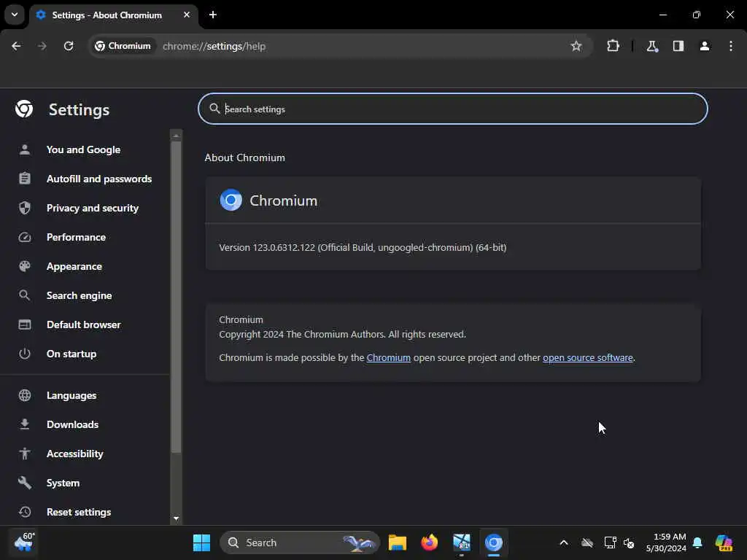Open Privacy and security settings
Image resolution: width=747 pixels, height=560 pixels.
tap(93, 208)
